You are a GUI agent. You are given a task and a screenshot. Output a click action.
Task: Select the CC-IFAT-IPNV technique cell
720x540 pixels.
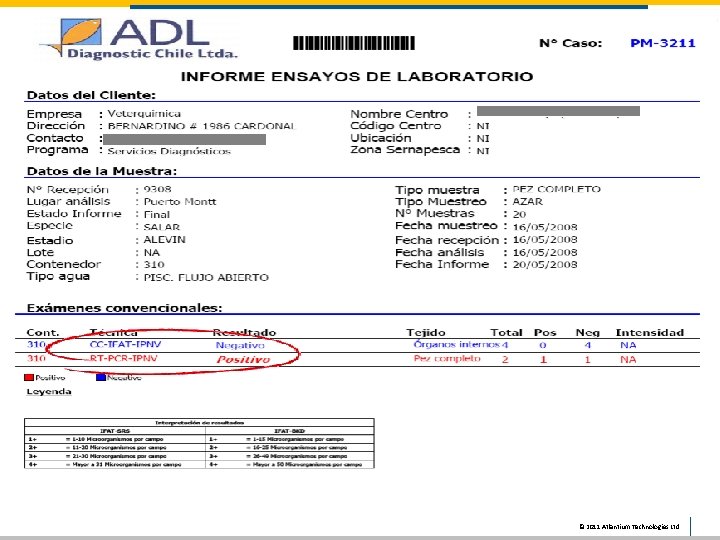[125, 344]
